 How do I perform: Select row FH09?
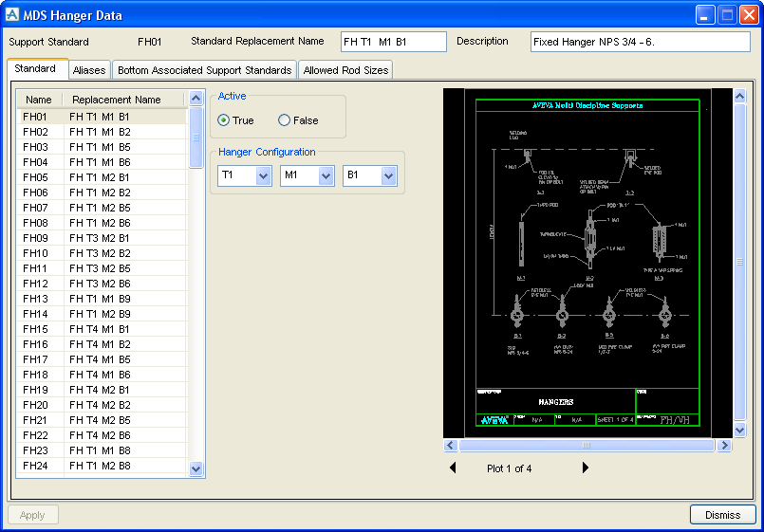click(102, 238)
